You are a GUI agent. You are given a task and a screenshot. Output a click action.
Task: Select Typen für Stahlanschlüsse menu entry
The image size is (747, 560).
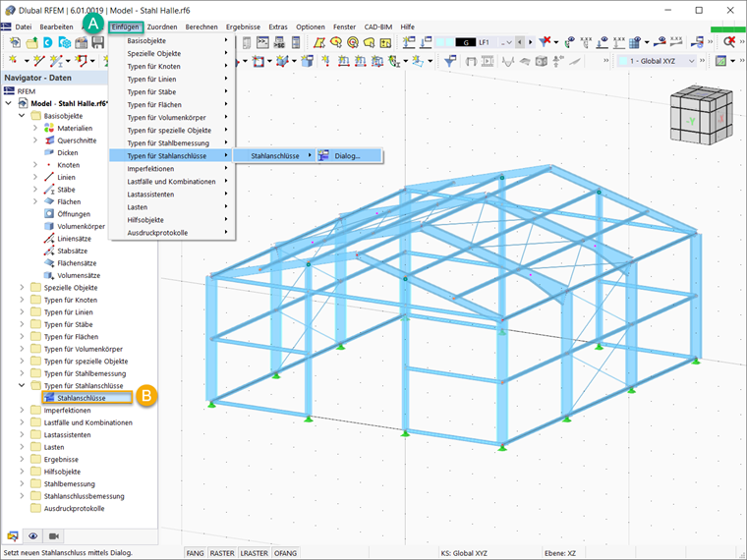tap(172, 155)
